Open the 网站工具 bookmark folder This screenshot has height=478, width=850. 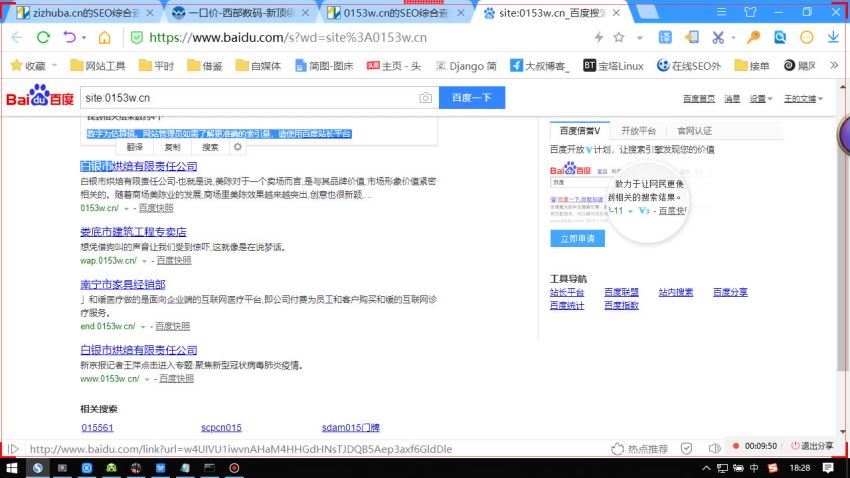98,66
